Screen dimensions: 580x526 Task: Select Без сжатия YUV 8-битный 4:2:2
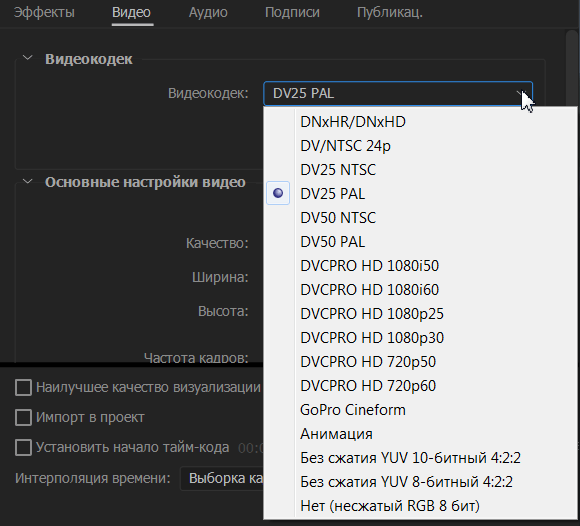pos(420,482)
